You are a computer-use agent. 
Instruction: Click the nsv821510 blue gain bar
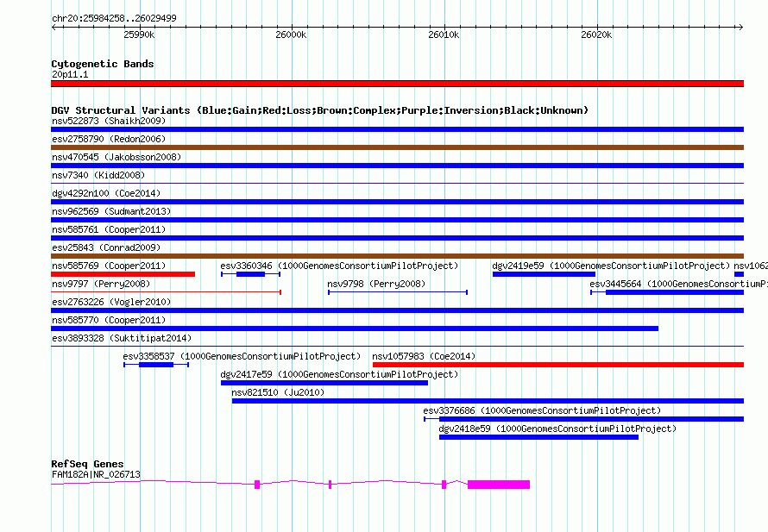click(x=488, y=401)
